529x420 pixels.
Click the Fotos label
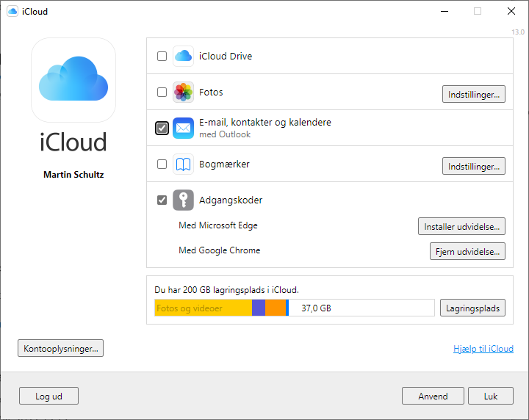coord(211,92)
